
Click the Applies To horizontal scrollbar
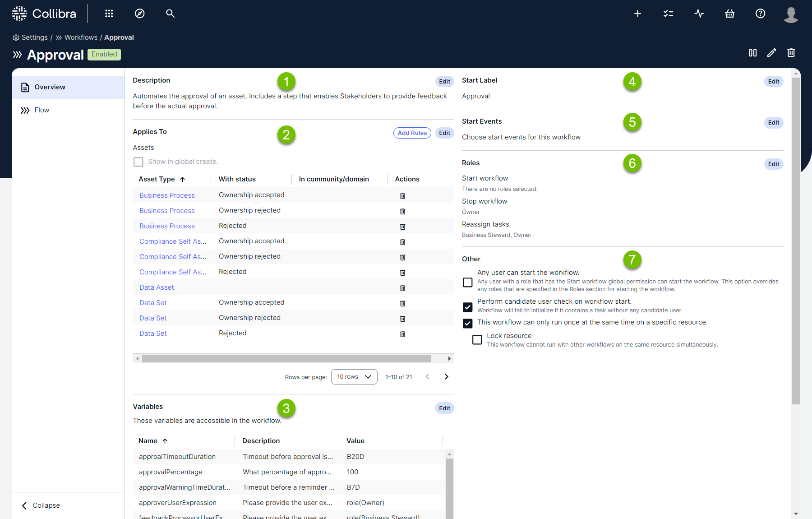[286, 359]
